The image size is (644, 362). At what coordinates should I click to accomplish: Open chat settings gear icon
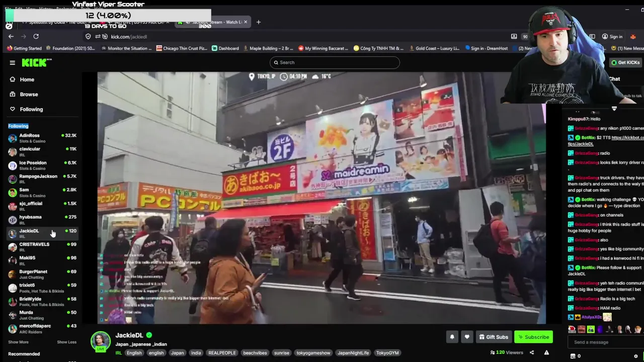click(x=635, y=356)
